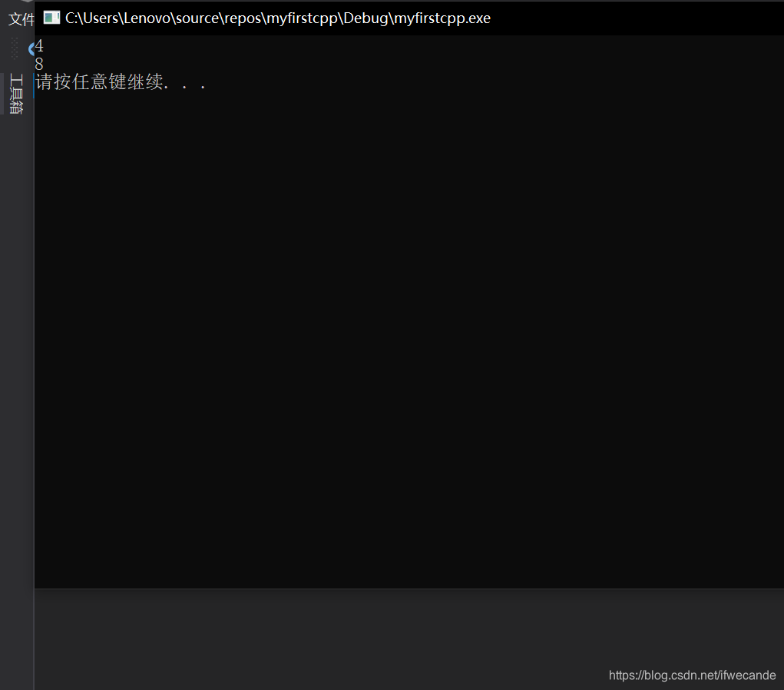
Task: Open the 工具箱 side panel tab
Action: pos(16,94)
